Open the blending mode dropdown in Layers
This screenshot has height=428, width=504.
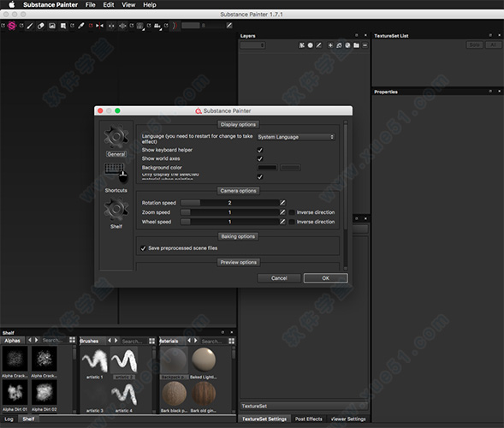pyautogui.click(x=252, y=45)
